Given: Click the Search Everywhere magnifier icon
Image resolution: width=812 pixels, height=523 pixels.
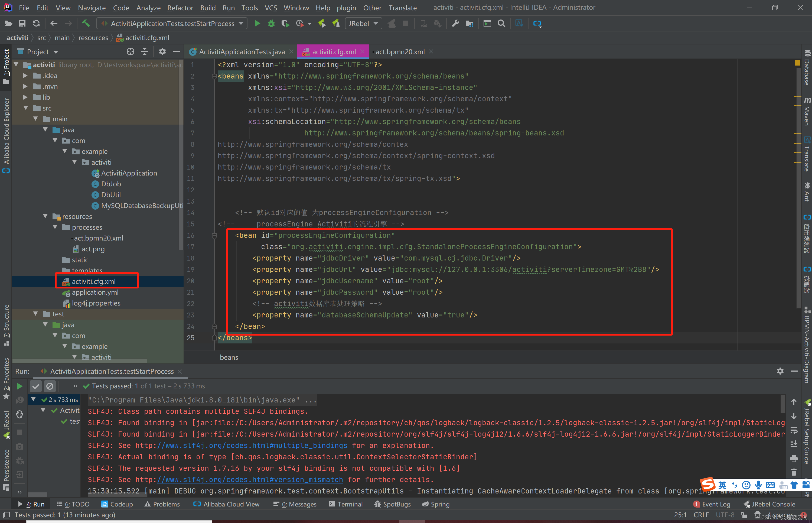Looking at the screenshot, I should coord(501,24).
